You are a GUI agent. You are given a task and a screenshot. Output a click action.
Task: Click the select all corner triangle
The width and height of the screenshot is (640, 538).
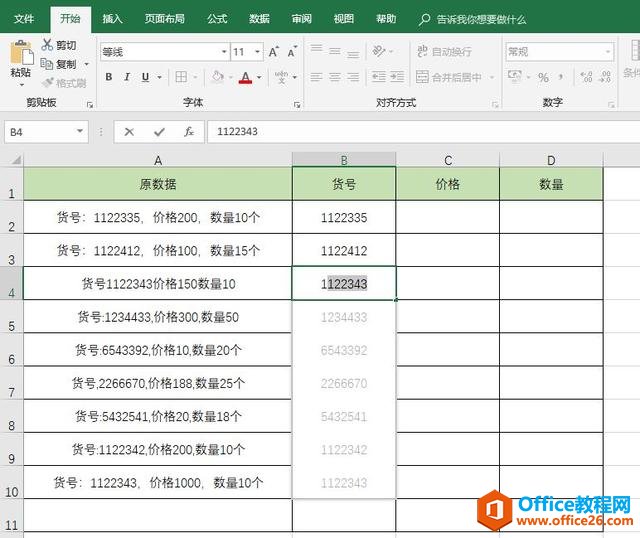tap(15, 160)
